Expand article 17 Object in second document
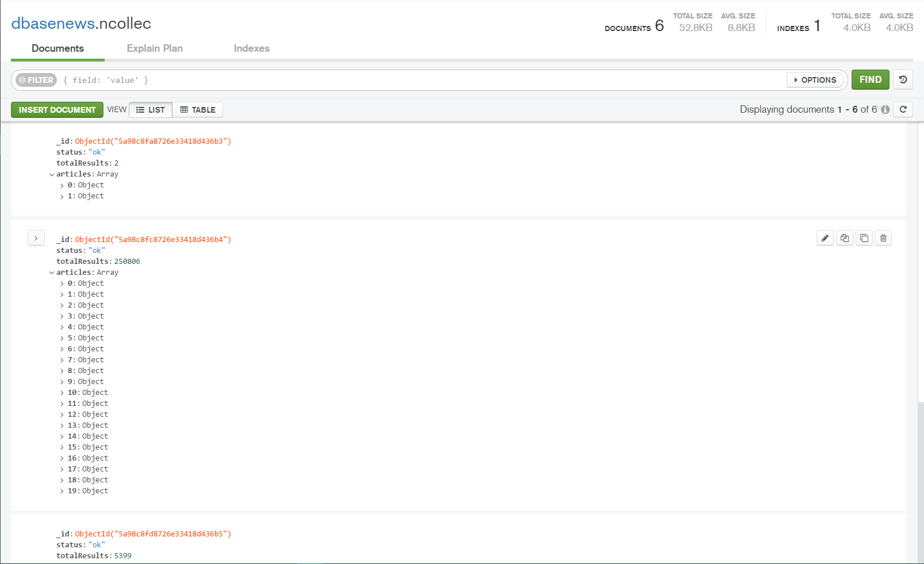The height and width of the screenshot is (564, 924). 62,470
